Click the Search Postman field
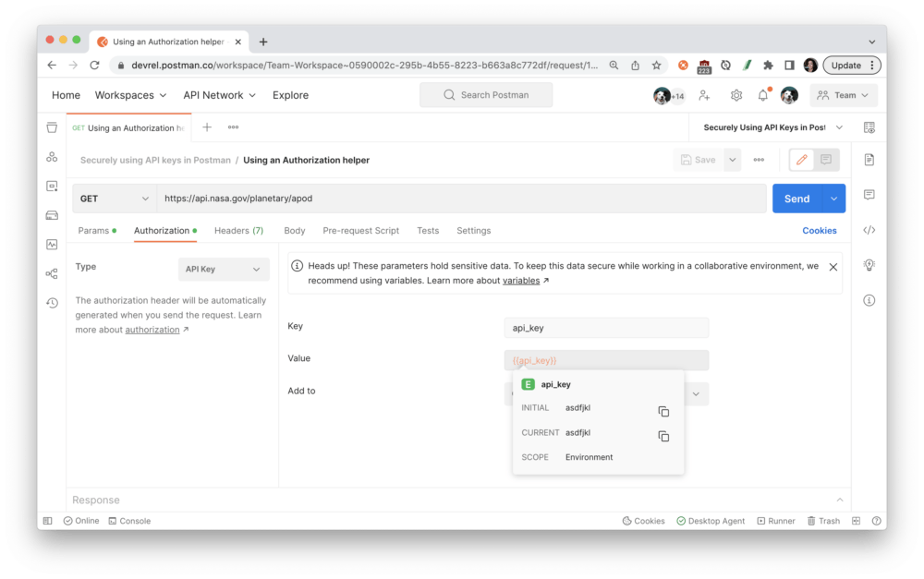Viewport: 924px width, 579px height. (x=486, y=95)
